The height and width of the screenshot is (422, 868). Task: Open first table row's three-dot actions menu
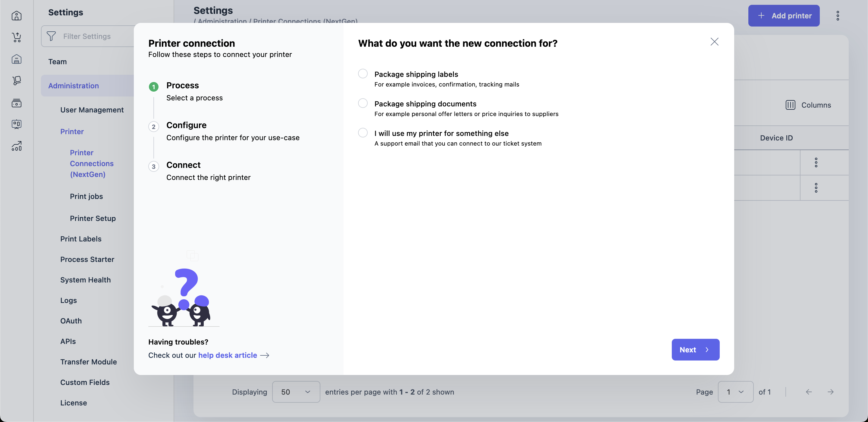pyautogui.click(x=816, y=162)
